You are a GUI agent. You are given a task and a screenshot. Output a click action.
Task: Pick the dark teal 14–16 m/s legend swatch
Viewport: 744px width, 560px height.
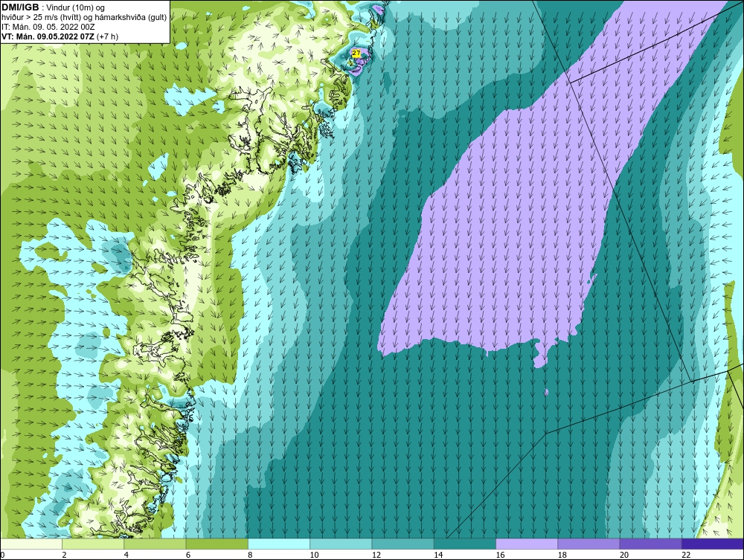465,544
